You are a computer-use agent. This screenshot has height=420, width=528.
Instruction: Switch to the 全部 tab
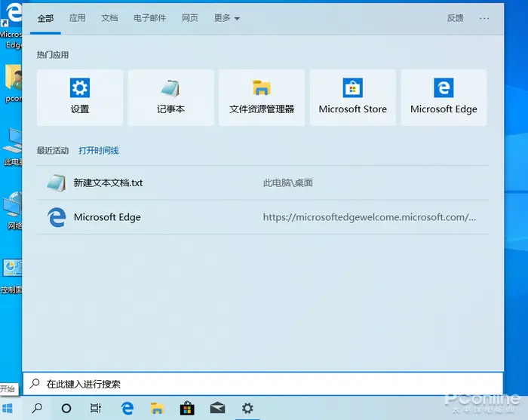click(45, 18)
